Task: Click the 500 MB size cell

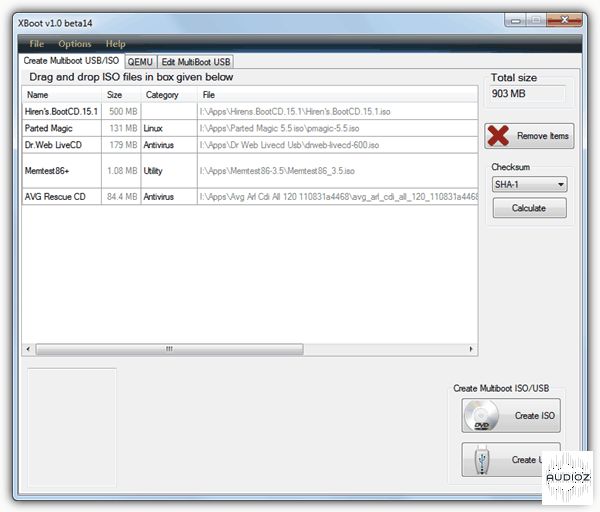Action: pos(123,112)
